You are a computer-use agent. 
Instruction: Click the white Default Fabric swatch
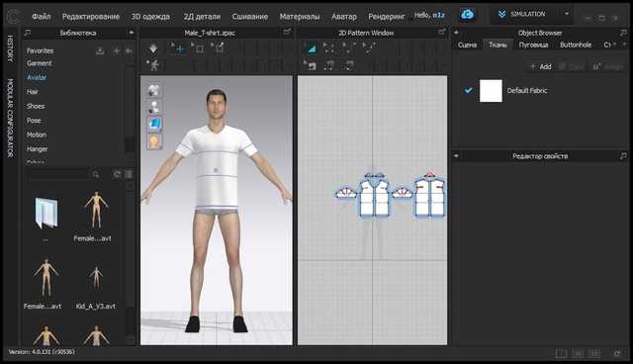tap(491, 90)
